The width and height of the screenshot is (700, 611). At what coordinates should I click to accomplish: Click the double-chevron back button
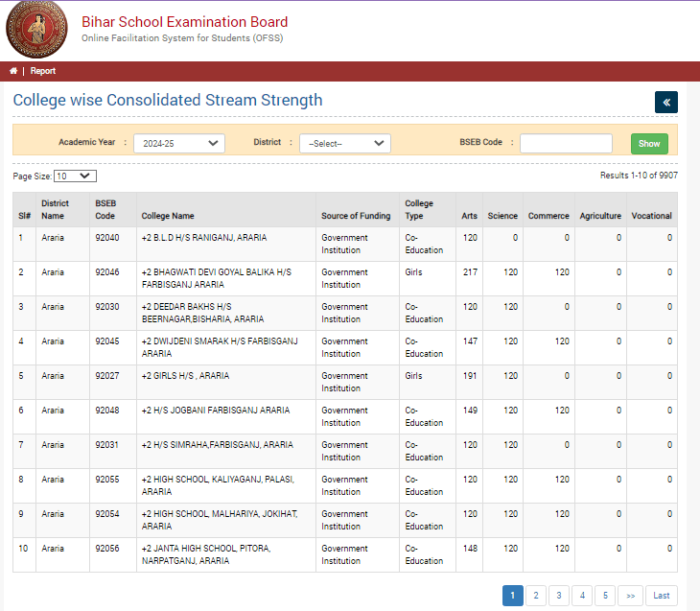(666, 103)
